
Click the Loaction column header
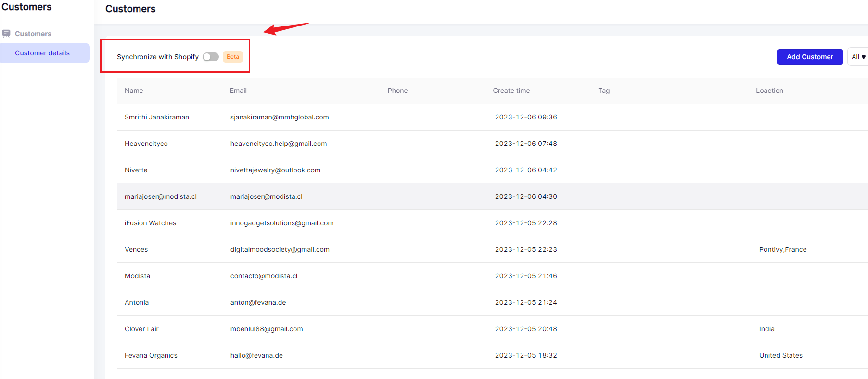point(769,91)
